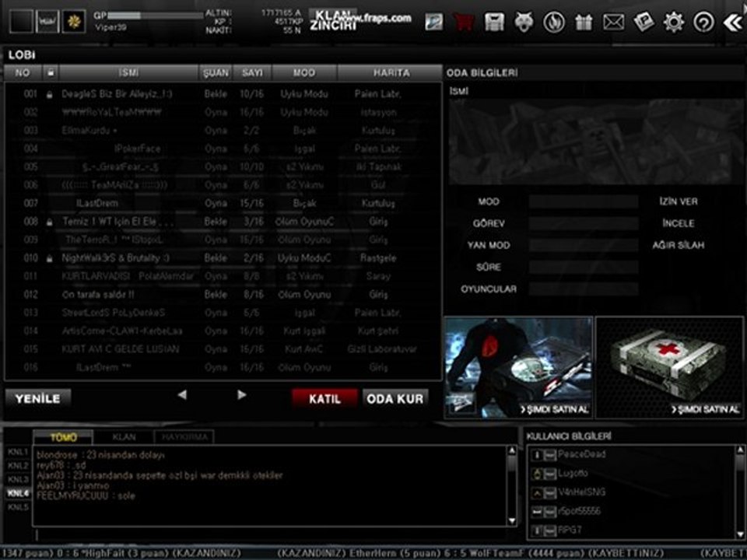This screenshot has width=747, height=560.
Task: Click rank icon beside V4nHelSNG
Action: tap(538, 493)
